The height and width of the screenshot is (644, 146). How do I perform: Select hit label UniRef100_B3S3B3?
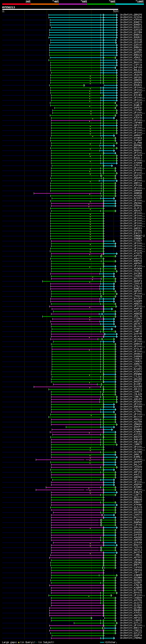coord(131,95)
